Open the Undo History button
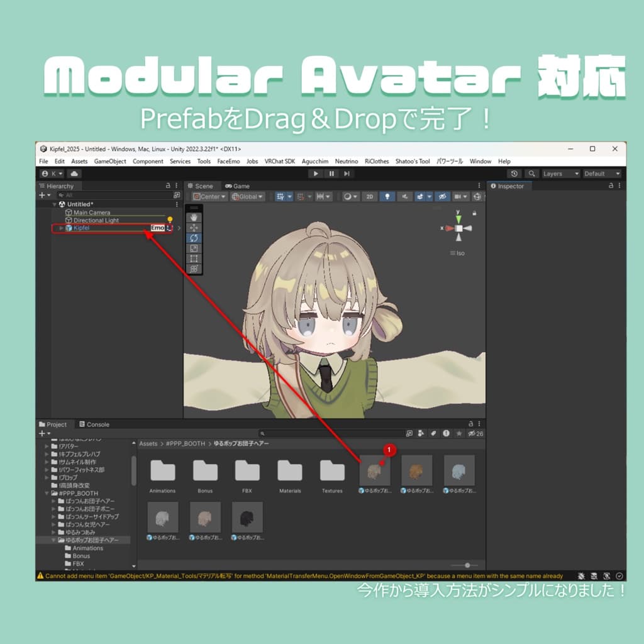 click(x=514, y=174)
